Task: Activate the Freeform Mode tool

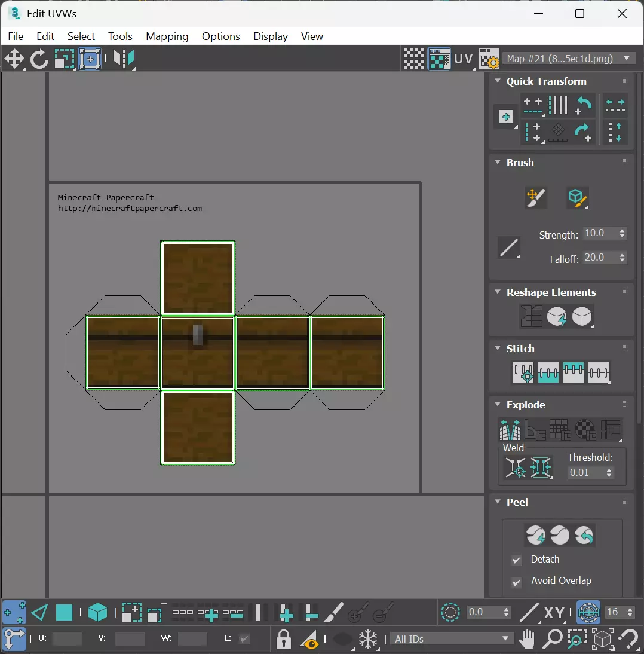Action: (x=90, y=59)
